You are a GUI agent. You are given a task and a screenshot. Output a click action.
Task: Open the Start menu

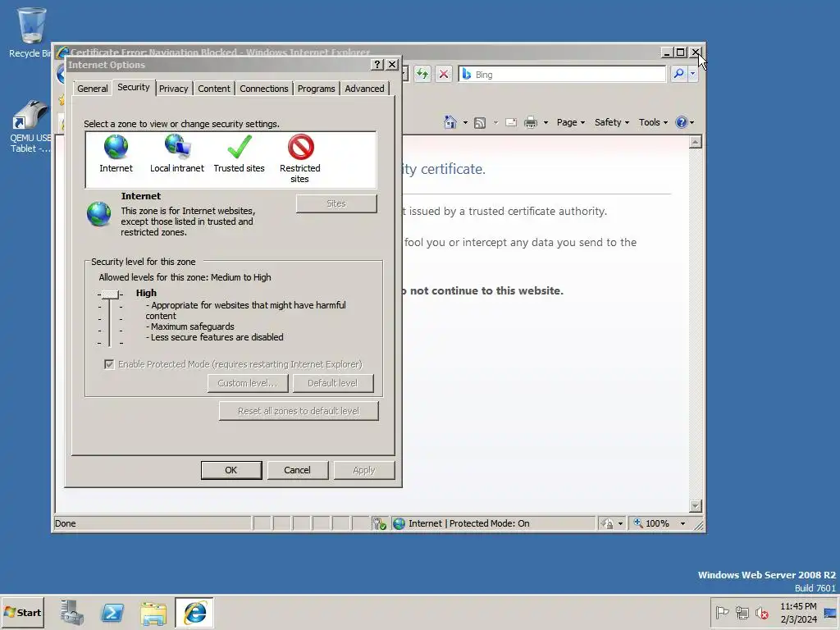[x=22, y=612]
